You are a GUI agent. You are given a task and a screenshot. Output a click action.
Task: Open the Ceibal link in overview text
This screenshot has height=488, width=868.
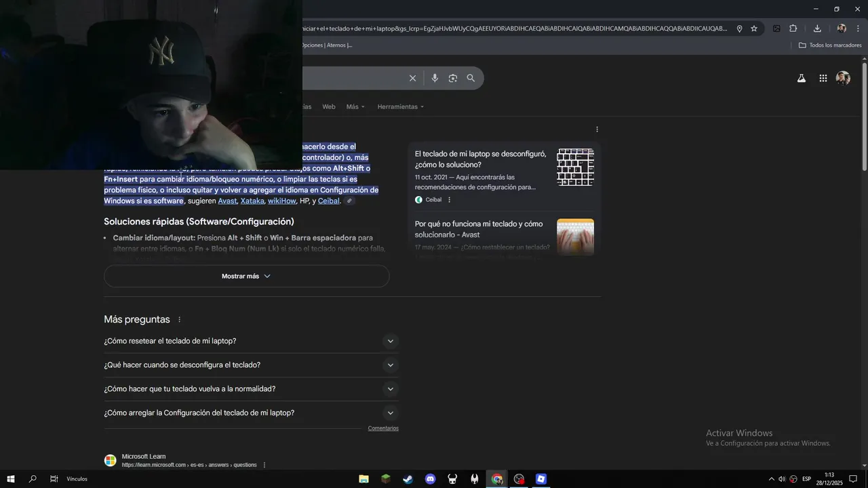pyautogui.click(x=328, y=201)
